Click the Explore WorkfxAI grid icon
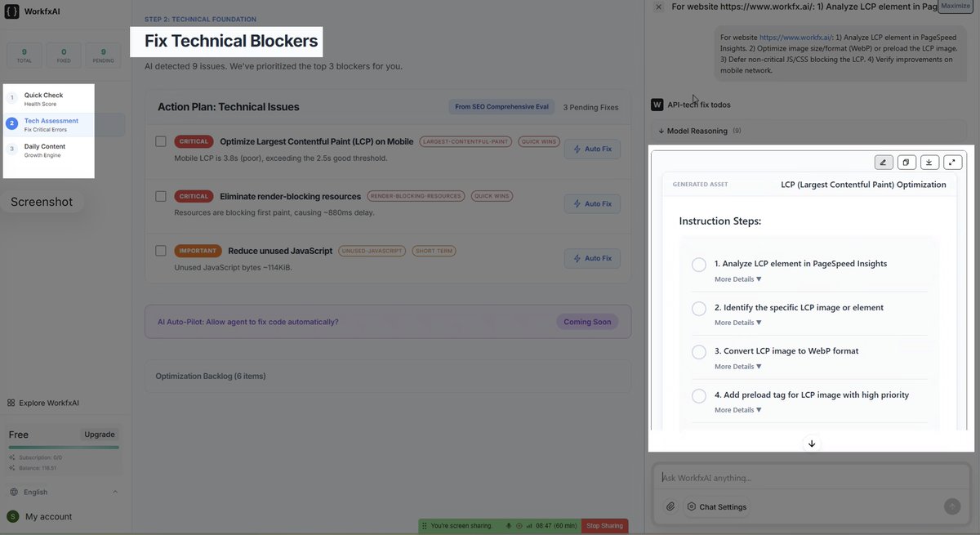This screenshot has height=535, width=980. click(x=11, y=403)
